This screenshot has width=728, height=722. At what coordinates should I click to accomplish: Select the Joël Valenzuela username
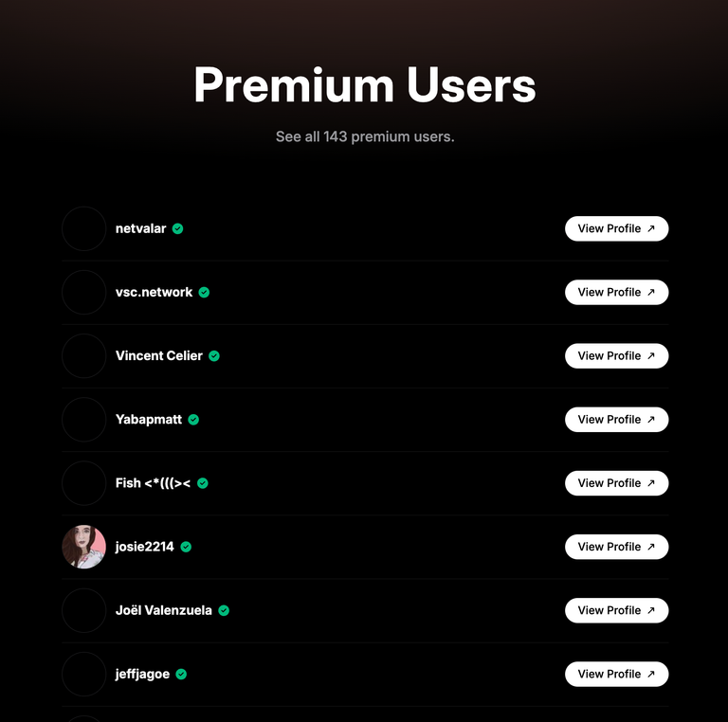tap(163, 610)
